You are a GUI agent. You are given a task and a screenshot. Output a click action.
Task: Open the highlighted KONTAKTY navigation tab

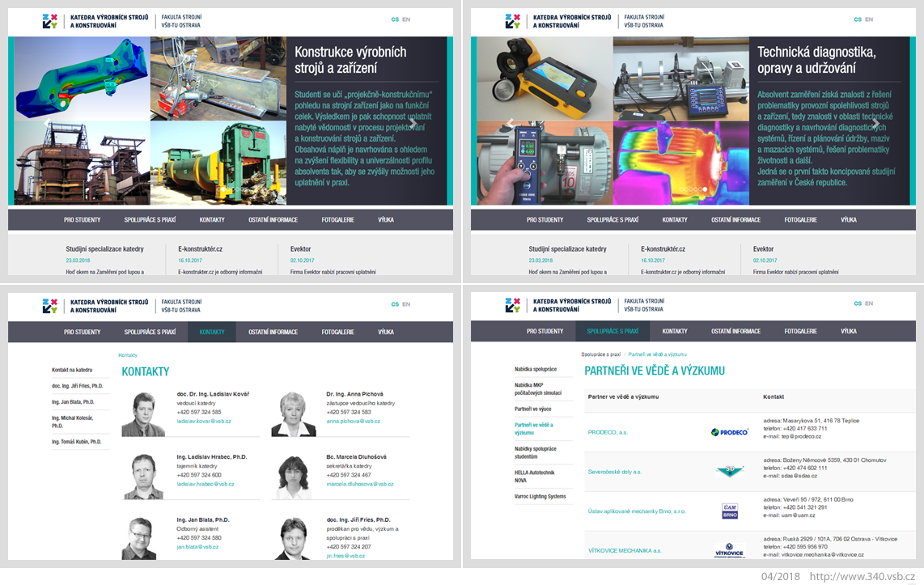point(211,332)
